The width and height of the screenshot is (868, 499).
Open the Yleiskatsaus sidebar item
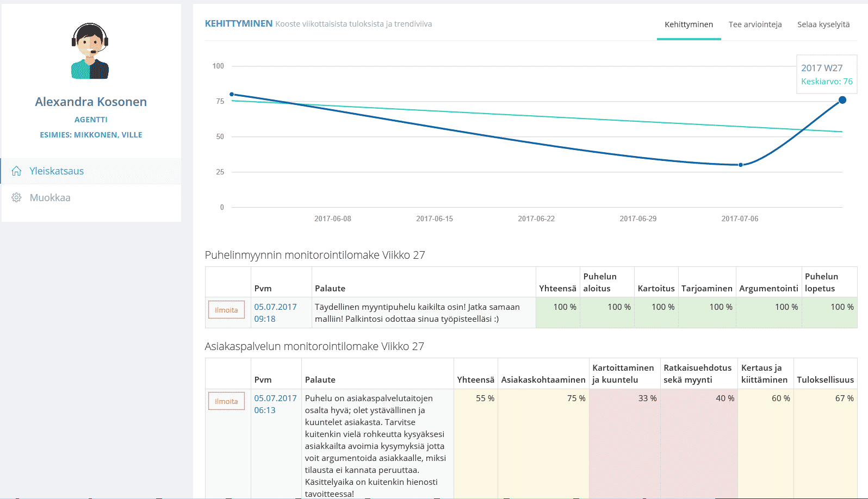57,171
